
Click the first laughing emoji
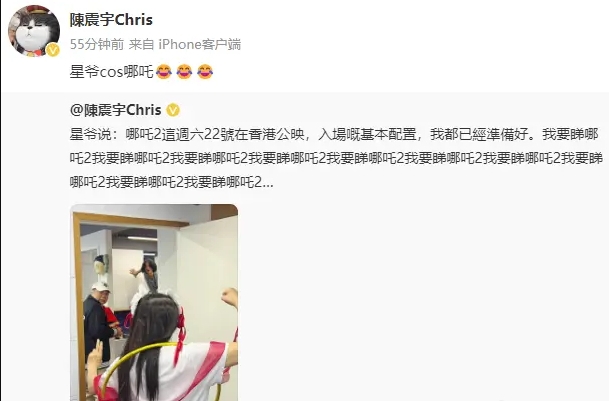coord(164,71)
